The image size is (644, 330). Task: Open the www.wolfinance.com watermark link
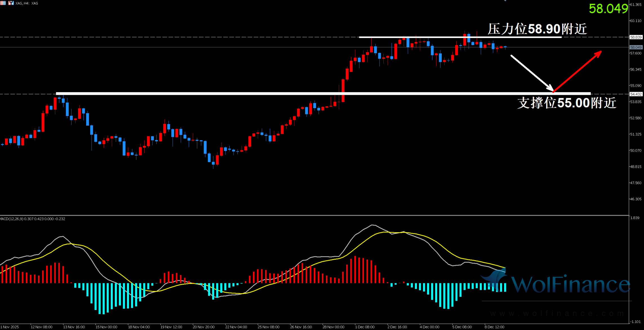(x=557, y=313)
